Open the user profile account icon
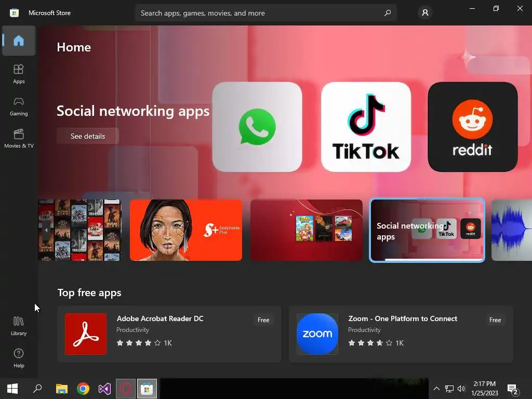This screenshot has width=532, height=399. click(x=425, y=13)
